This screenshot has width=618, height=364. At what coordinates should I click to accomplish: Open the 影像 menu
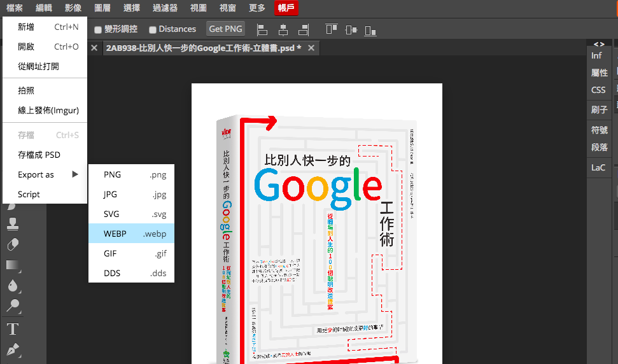click(73, 8)
